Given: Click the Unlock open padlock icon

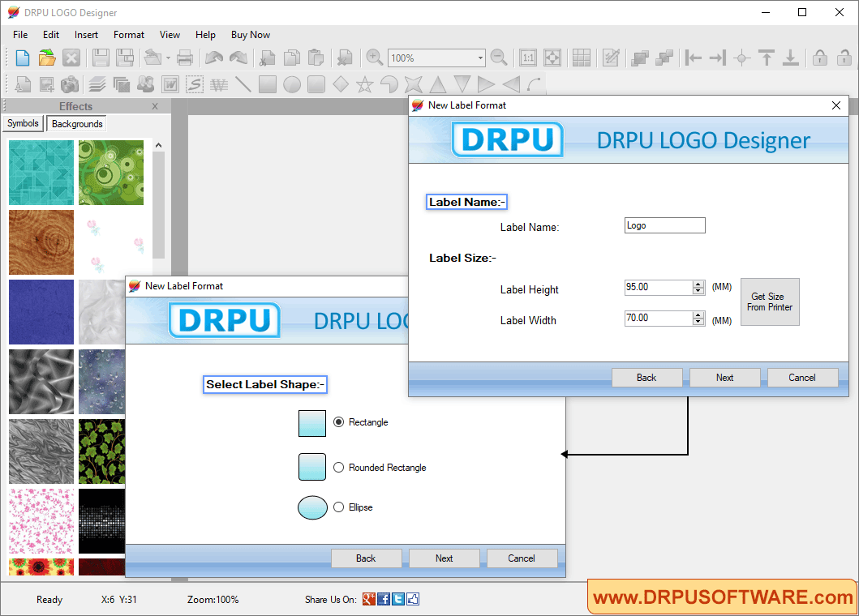Looking at the screenshot, I should 844,58.
